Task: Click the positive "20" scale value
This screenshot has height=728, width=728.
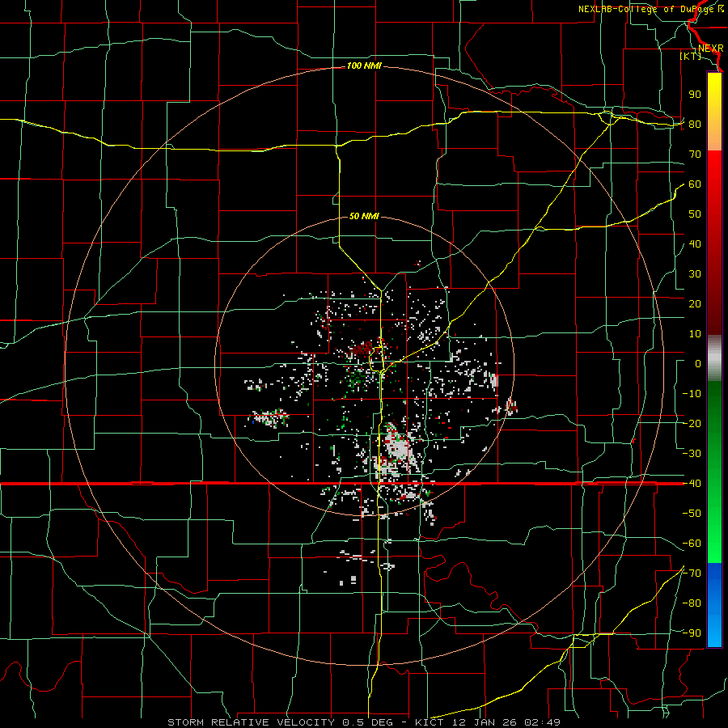Action: pos(695,304)
